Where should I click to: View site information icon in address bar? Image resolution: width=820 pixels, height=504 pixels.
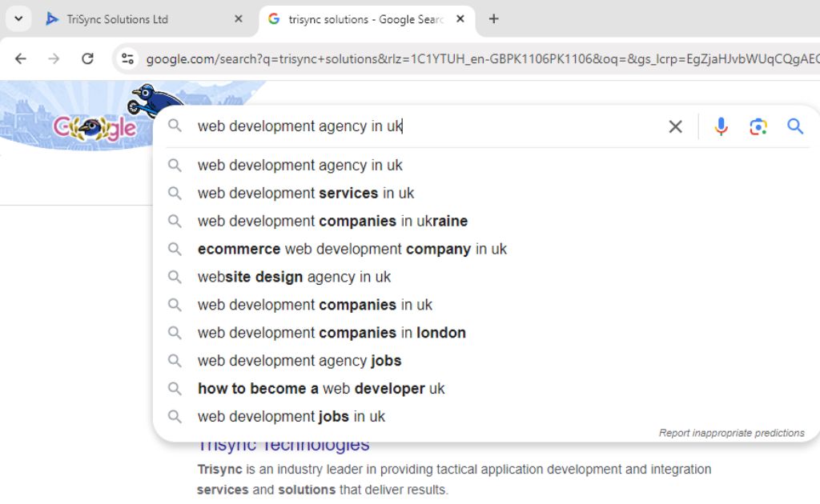pos(127,58)
